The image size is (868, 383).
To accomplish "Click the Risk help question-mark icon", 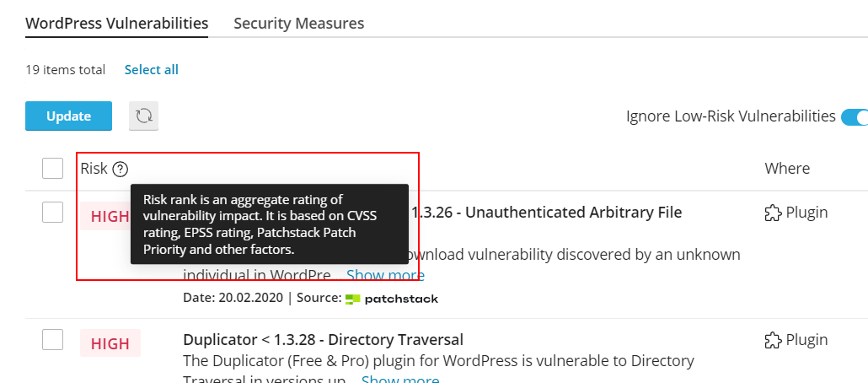I will tap(120, 169).
